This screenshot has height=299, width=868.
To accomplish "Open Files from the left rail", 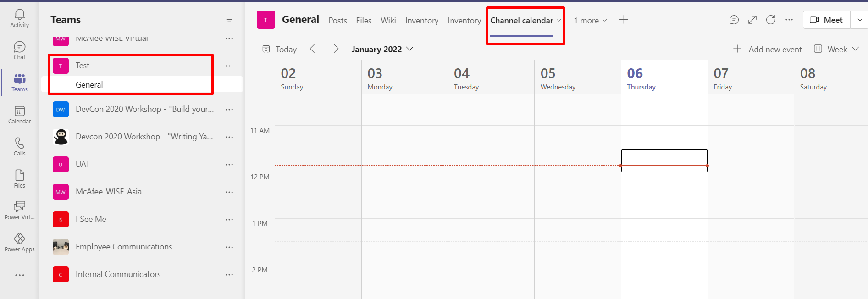I will coord(19,178).
